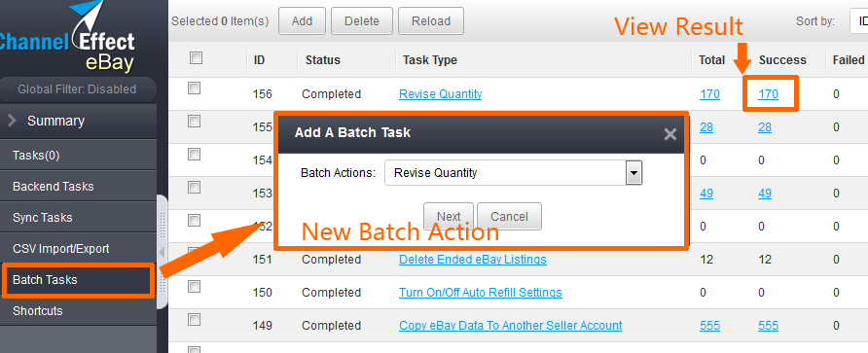The width and height of the screenshot is (868, 353).
Task: Open the Batch Tasks menu item
Action: 78,280
